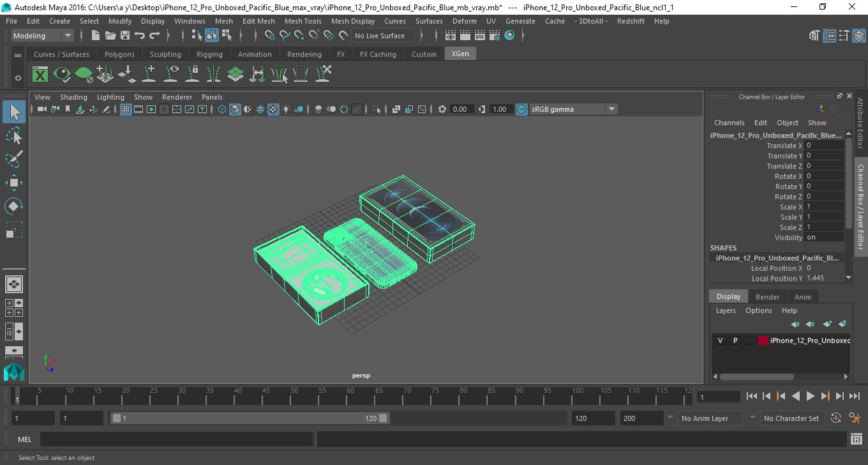Switch to the Render layer tab

[x=767, y=296]
